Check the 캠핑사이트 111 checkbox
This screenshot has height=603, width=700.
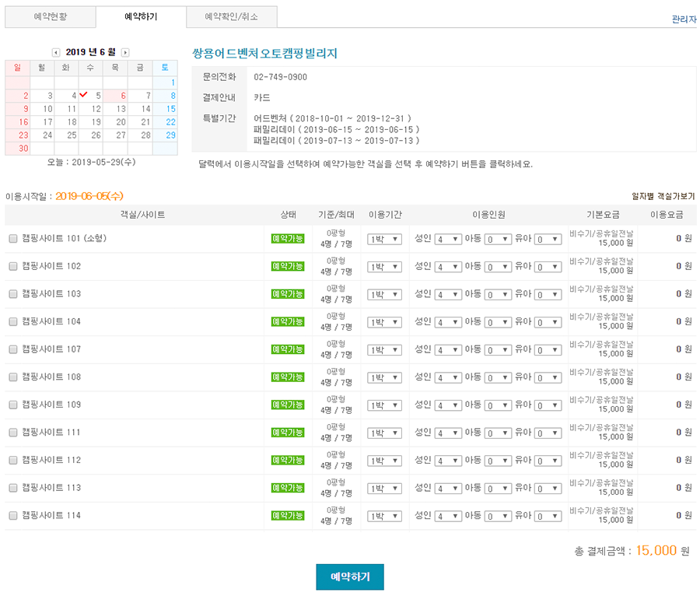(x=13, y=433)
